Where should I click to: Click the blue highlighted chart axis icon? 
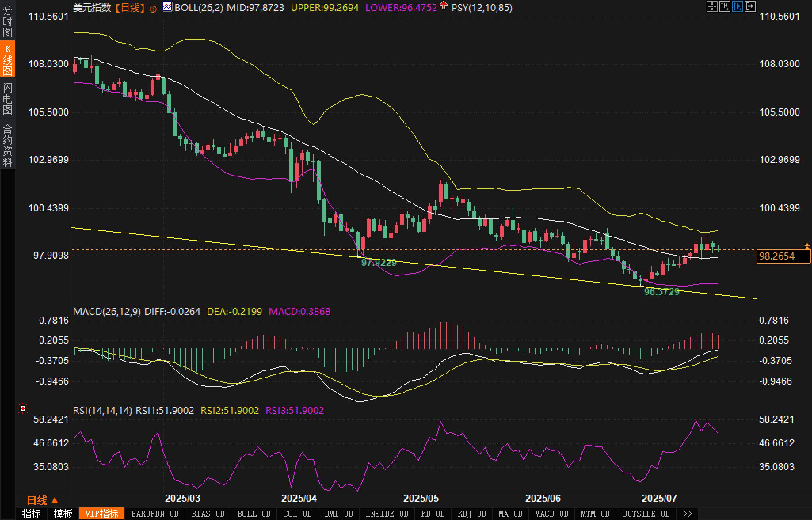(737, 6)
